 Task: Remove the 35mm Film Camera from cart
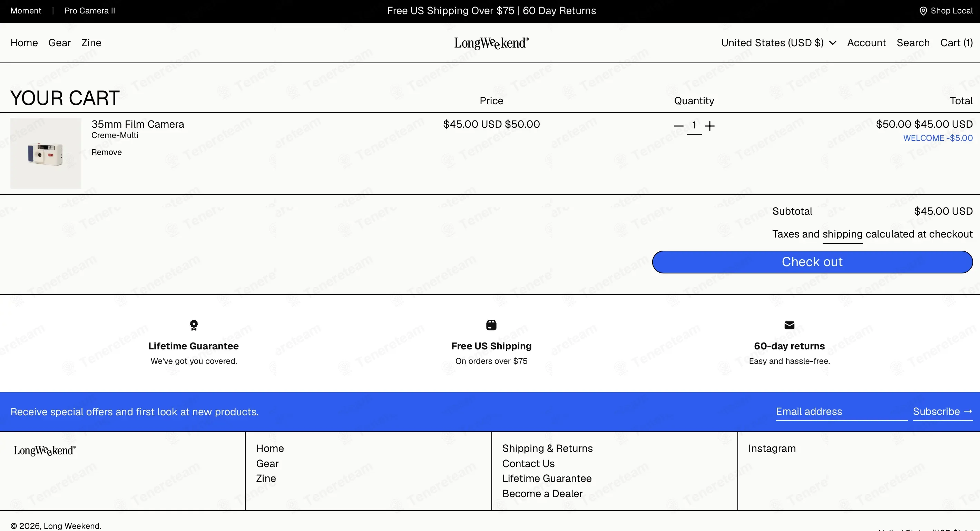pyautogui.click(x=107, y=152)
